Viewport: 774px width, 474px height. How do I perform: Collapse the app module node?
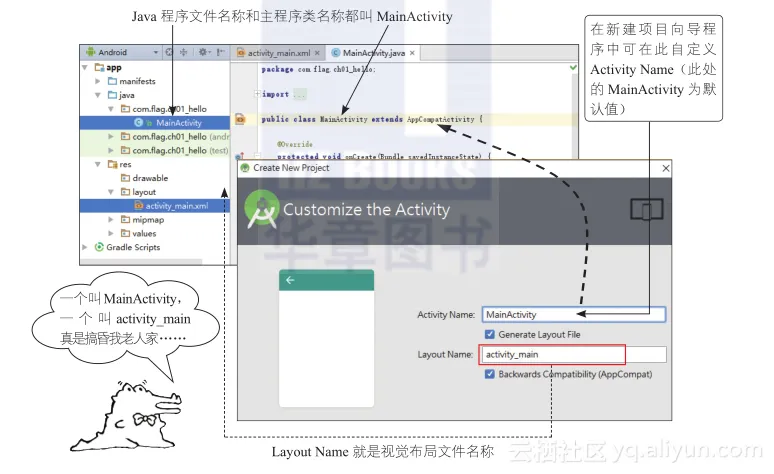(85, 67)
